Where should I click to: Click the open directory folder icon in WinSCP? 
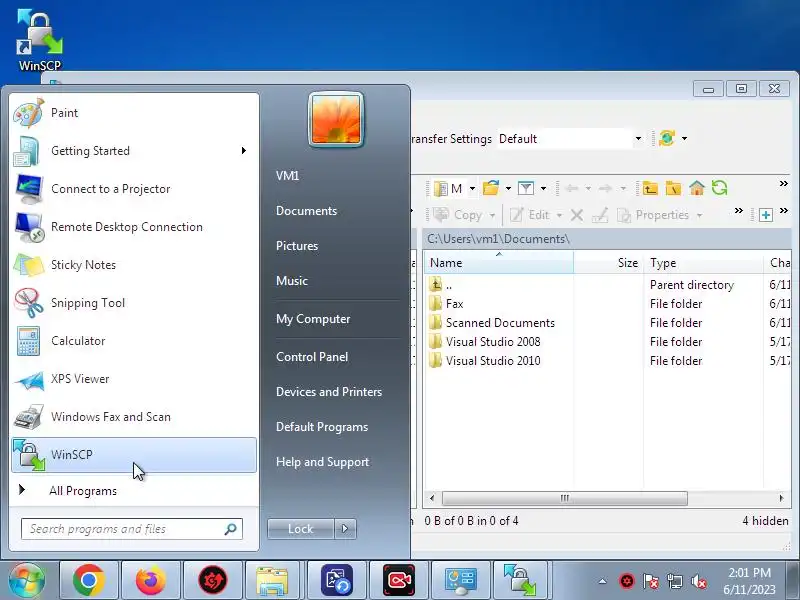(x=491, y=188)
